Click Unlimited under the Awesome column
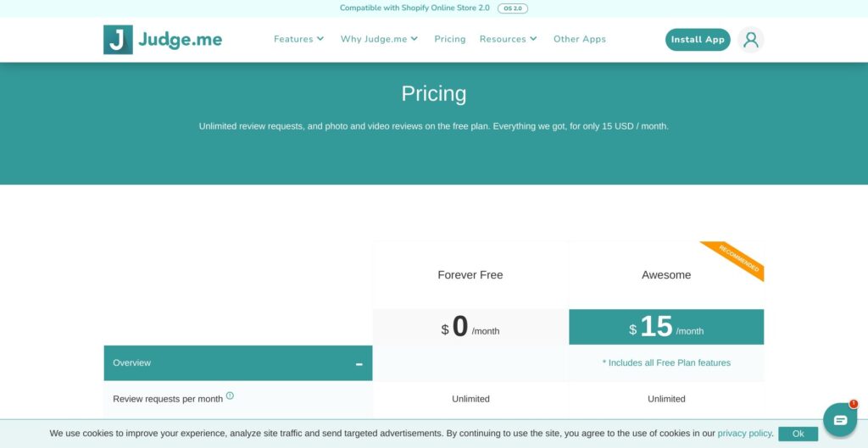 (x=666, y=399)
